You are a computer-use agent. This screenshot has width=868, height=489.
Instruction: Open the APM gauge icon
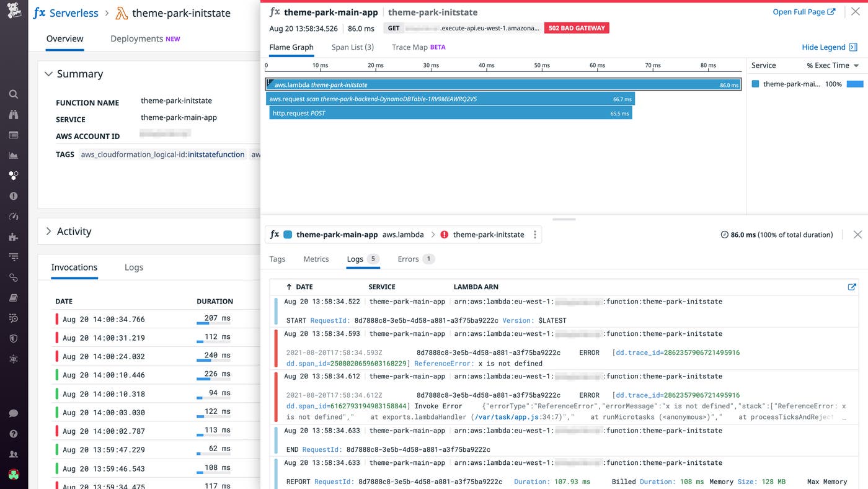pyautogui.click(x=14, y=217)
